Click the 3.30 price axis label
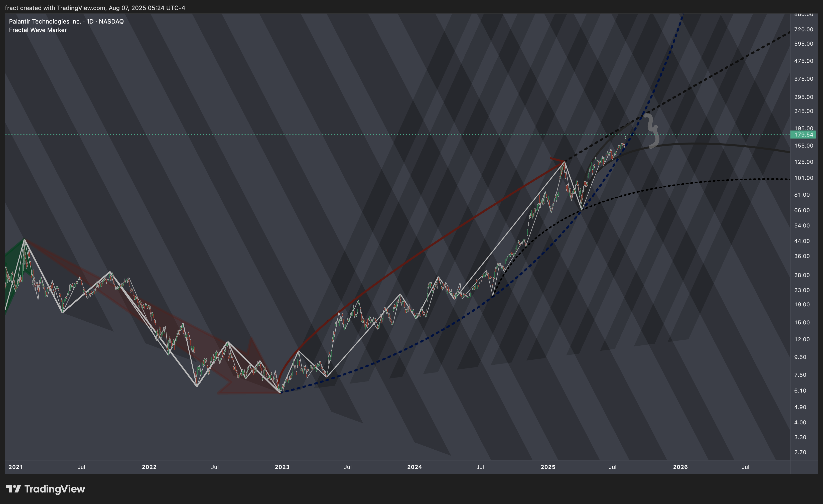823x504 pixels. 800,438
